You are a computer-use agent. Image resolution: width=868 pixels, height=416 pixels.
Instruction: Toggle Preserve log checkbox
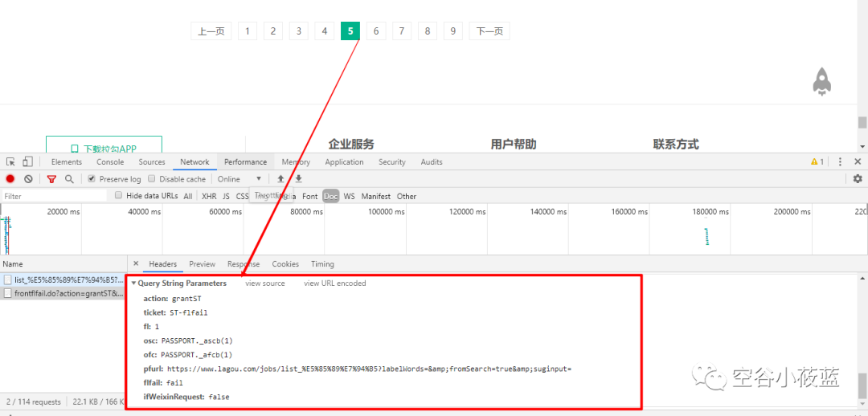point(92,178)
